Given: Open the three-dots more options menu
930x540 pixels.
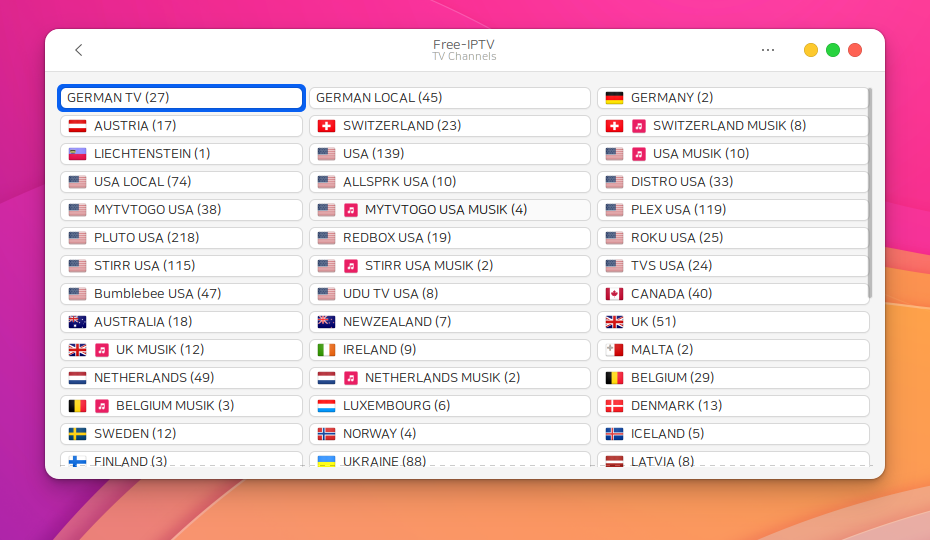Looking at the screenshot, I should pos(767,50).
